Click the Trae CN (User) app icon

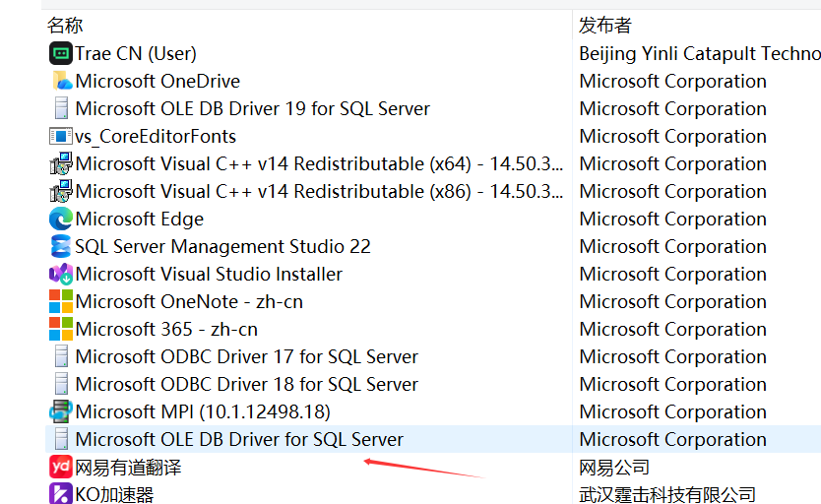pos(61,53)
